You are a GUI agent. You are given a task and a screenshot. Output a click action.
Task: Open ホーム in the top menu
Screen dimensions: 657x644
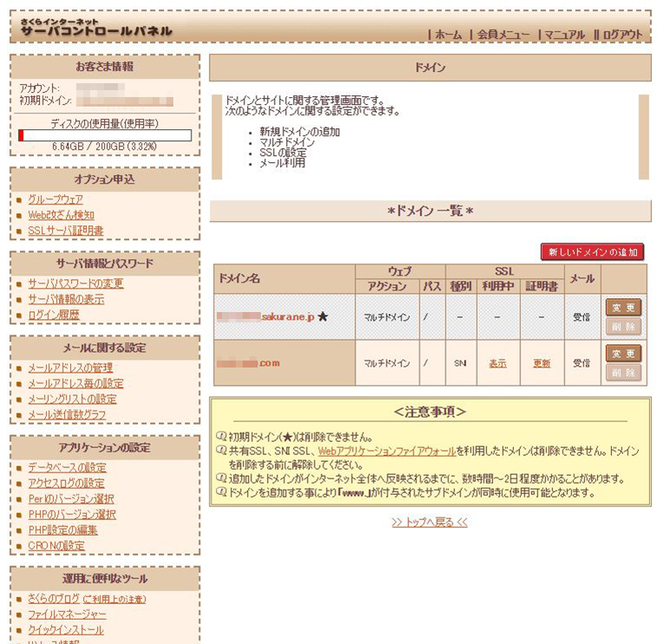tap(448, 34)
